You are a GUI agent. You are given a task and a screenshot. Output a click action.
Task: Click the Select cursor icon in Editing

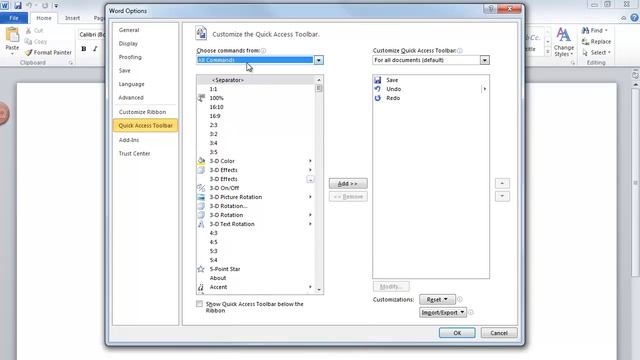click(585, 53)
